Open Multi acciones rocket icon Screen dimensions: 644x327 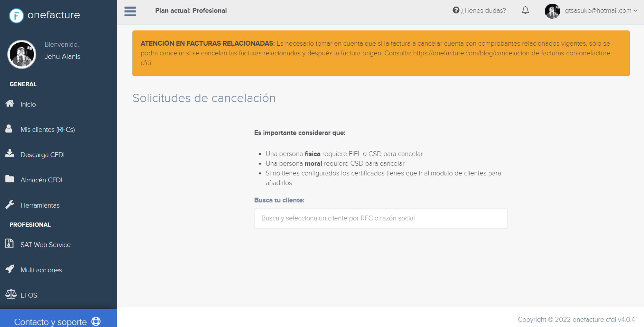click(10, 269)
